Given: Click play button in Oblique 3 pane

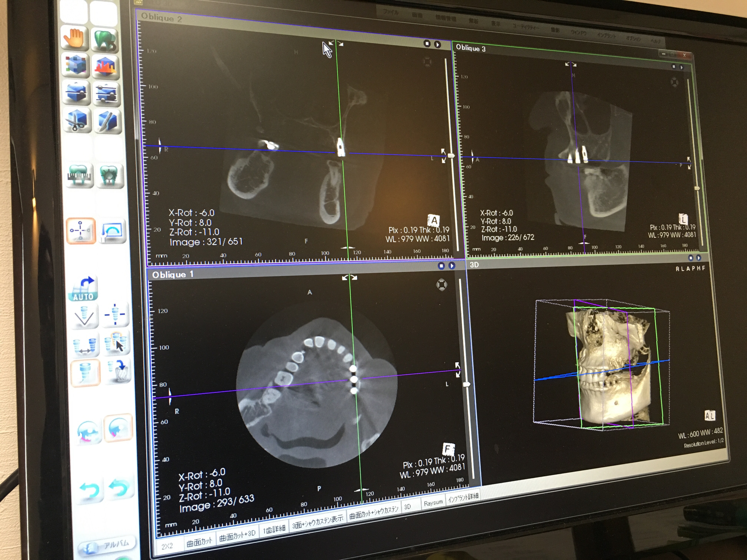Looking at the screenshot, I should coord(681,67).
